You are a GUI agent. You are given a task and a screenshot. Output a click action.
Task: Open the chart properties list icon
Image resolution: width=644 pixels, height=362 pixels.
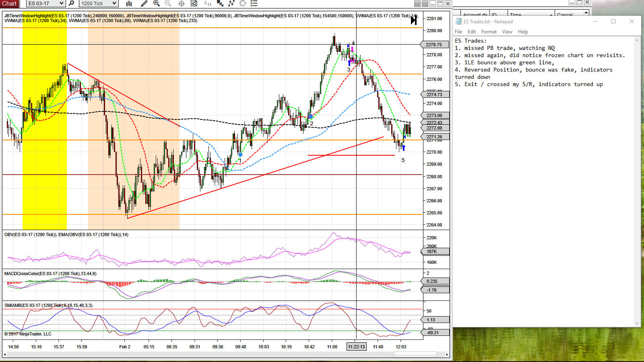point(254,3)
